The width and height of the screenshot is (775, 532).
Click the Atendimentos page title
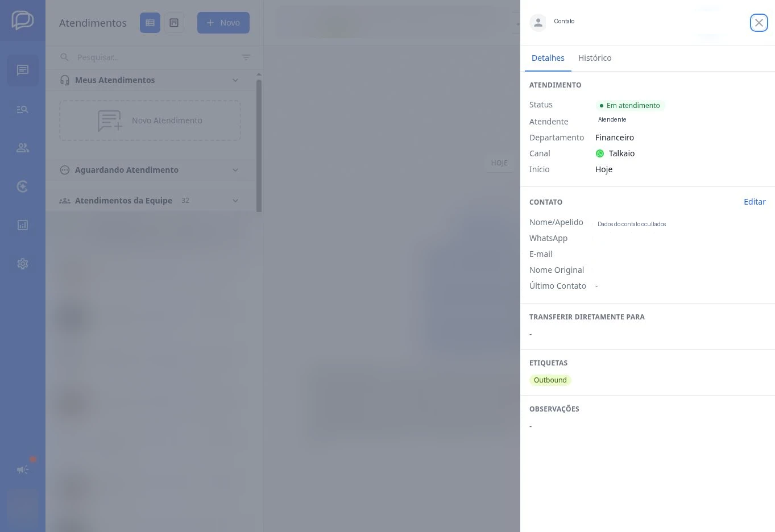pyautogui.click(x=93, y=23)
